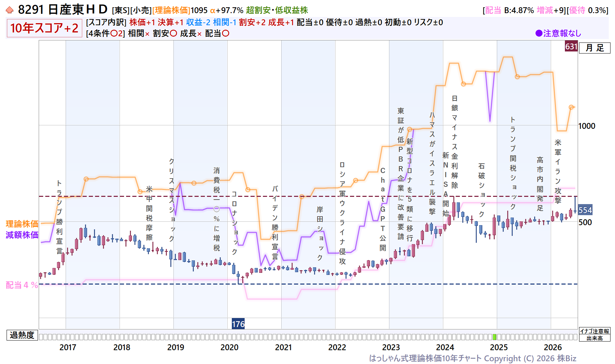Click the 2017 year label
Screen dimensions: 615x364
(68, 347)
